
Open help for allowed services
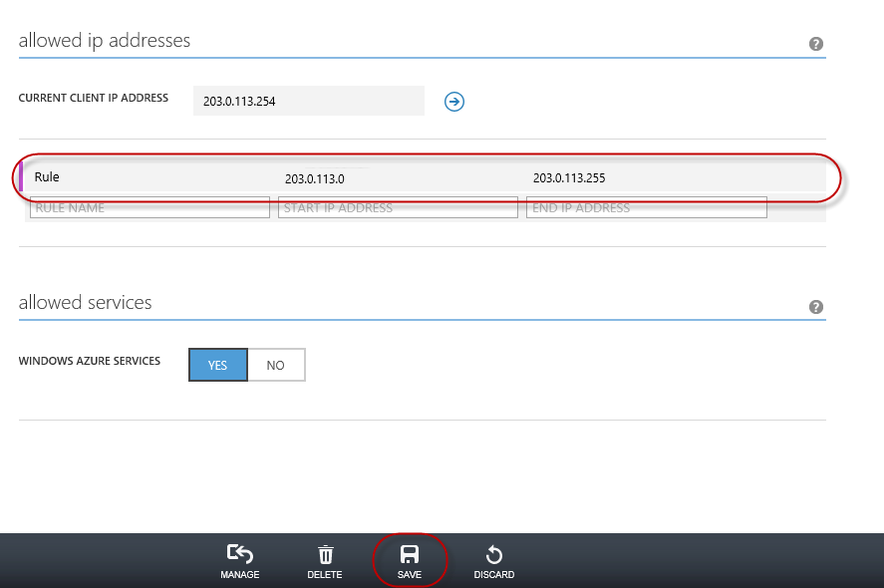[x=815, y=306]
